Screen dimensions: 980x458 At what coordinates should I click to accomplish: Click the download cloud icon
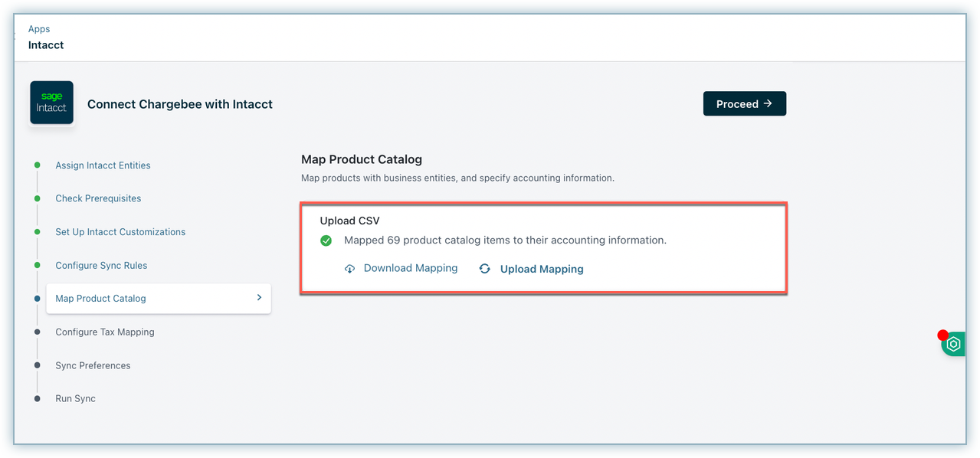tap(349, 269)
